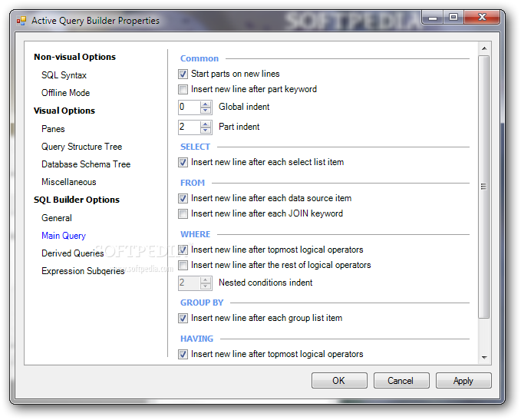Click the Active Query Builder app icon

[x=21, y=21]
